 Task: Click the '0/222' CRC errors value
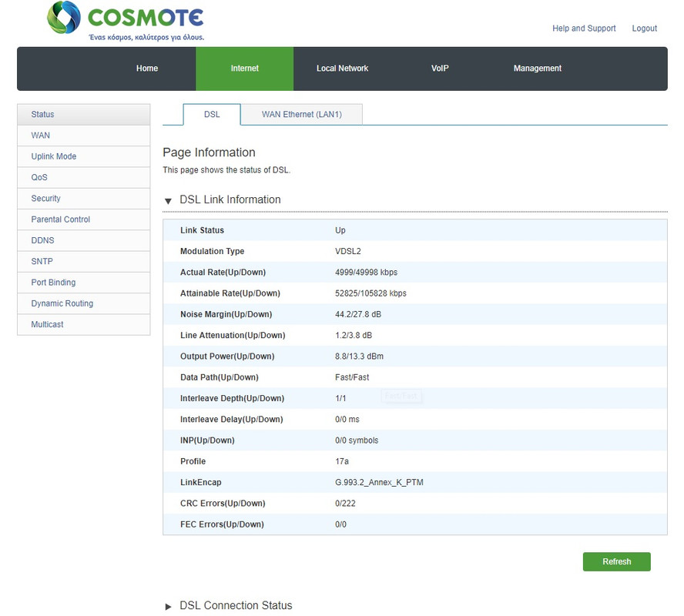(345, 503)
